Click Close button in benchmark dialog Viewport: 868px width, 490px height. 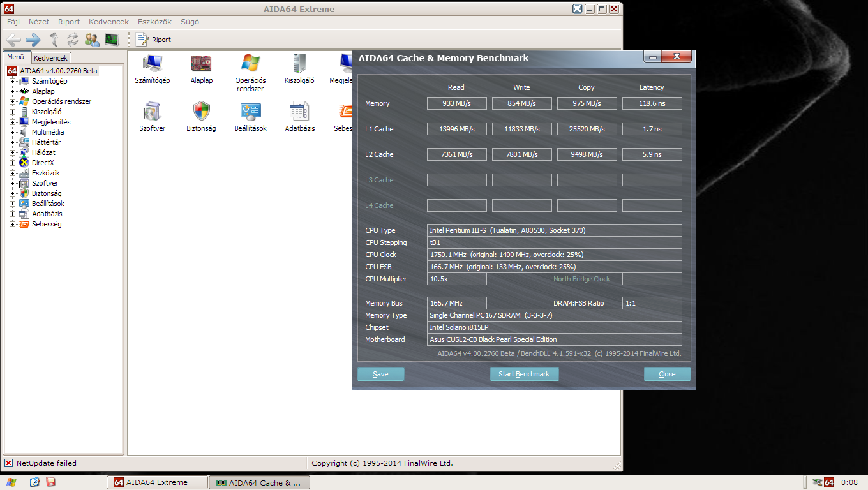667,374
